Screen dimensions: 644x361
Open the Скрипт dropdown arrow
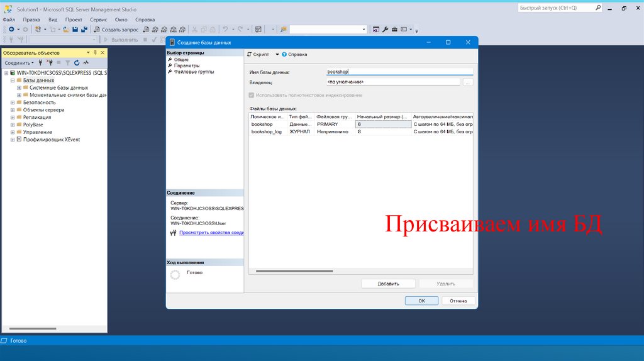click(x=277, y=54)
